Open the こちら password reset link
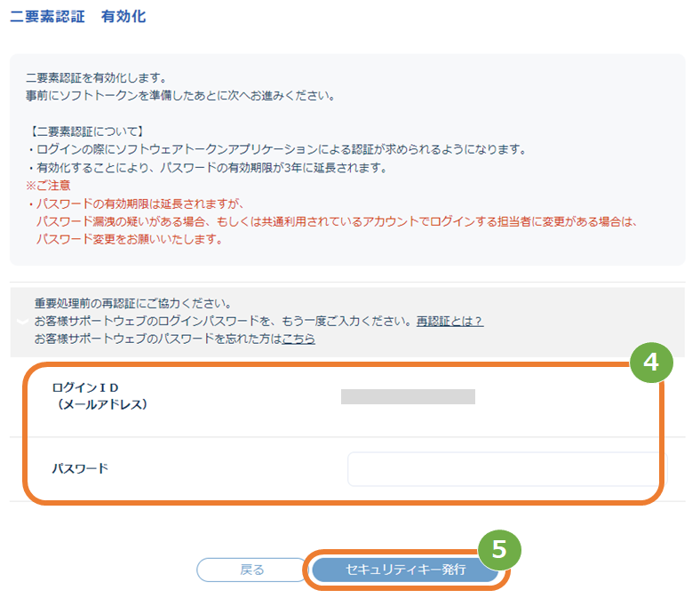 298,339
